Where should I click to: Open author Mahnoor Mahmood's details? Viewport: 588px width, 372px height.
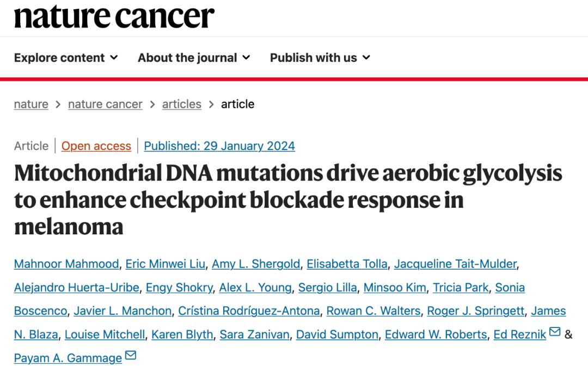pos(66,264)
